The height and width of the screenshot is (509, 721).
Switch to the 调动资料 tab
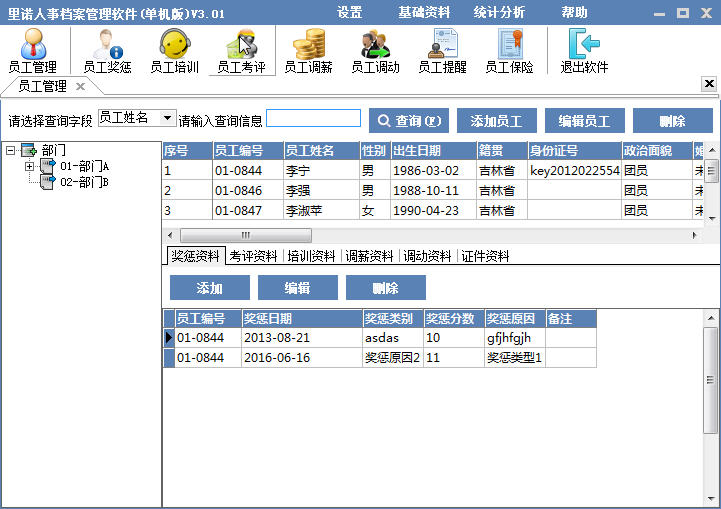click(427, 256)
